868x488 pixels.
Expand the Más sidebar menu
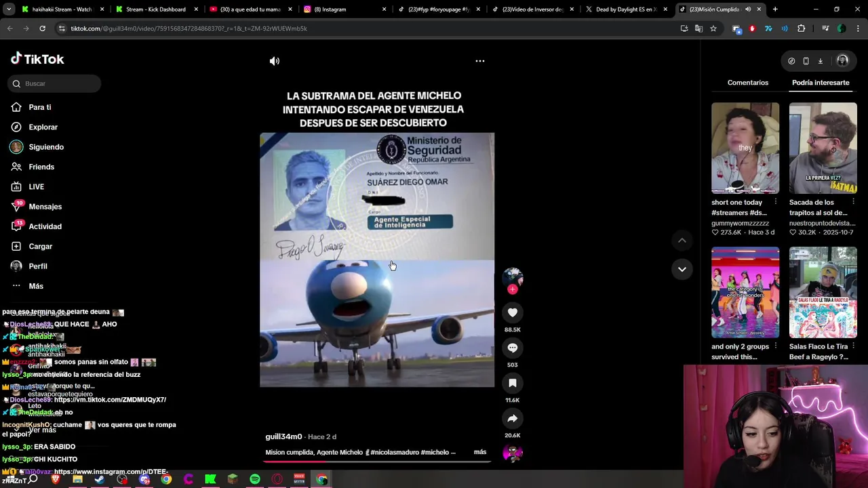coord(36,286)
